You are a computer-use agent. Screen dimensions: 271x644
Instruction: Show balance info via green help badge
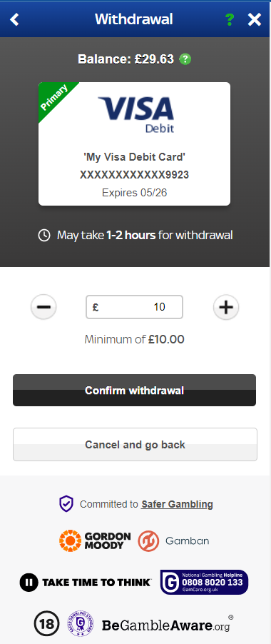(x=185, y=59)
